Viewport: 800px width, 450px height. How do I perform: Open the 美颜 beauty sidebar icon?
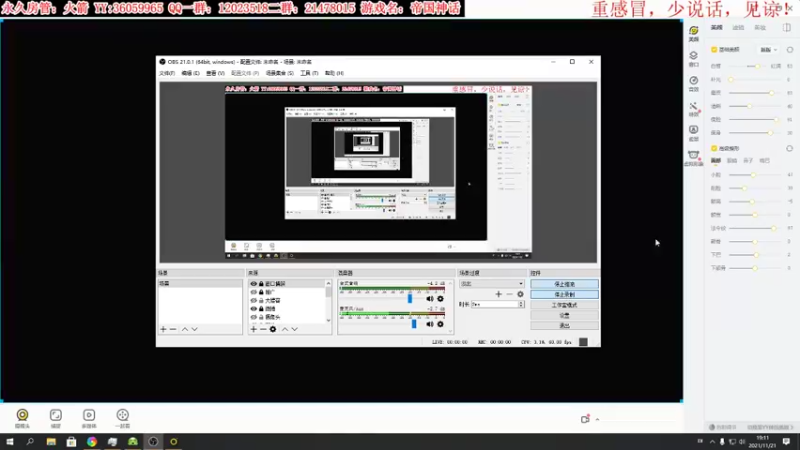(x=693, y=33)
